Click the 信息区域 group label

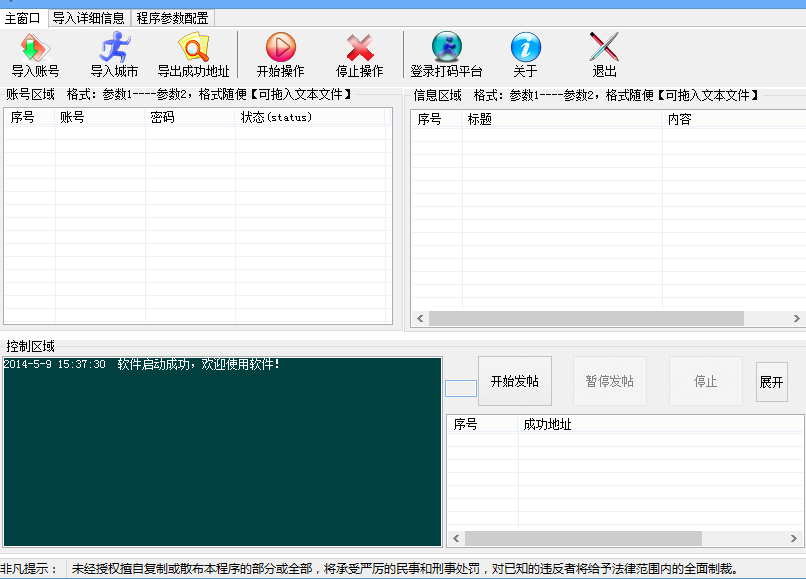click(x=437, y=95)
